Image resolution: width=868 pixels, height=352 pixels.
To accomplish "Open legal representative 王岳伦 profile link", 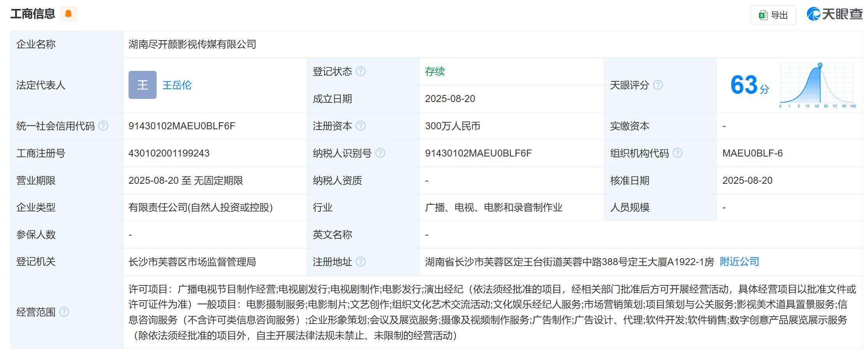I will pyautogui.click(x=177, y=85).
